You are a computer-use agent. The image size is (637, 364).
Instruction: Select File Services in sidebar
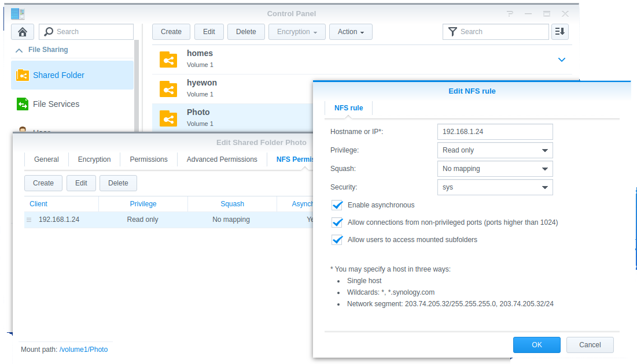[72, 104]
